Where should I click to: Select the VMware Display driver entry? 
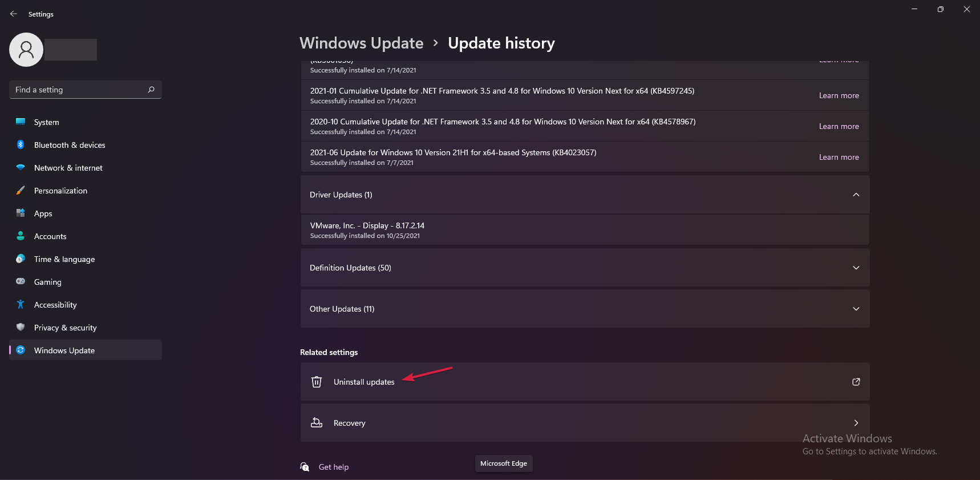585,230
